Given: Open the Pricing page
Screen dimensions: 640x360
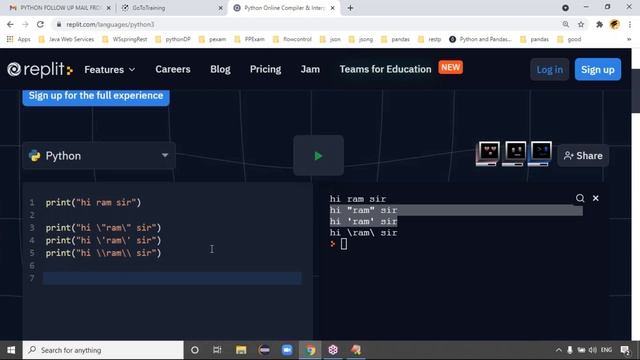Looking at the screenshot, I should (x=265, y=69).
